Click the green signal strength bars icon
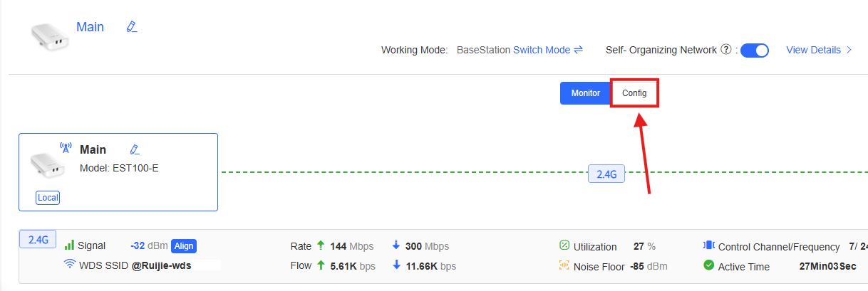The height and width of the screenshot is (291, 868). point(69,245)
